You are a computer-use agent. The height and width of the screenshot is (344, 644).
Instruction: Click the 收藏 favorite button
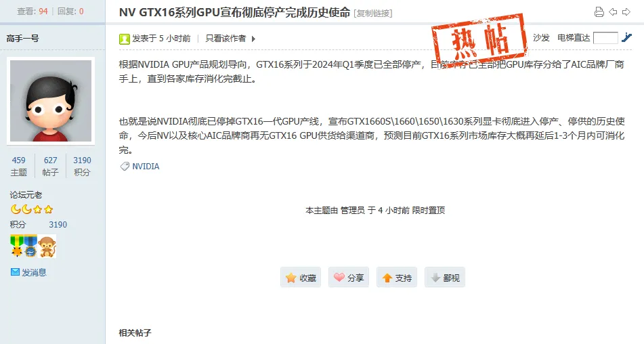[301, 278]
